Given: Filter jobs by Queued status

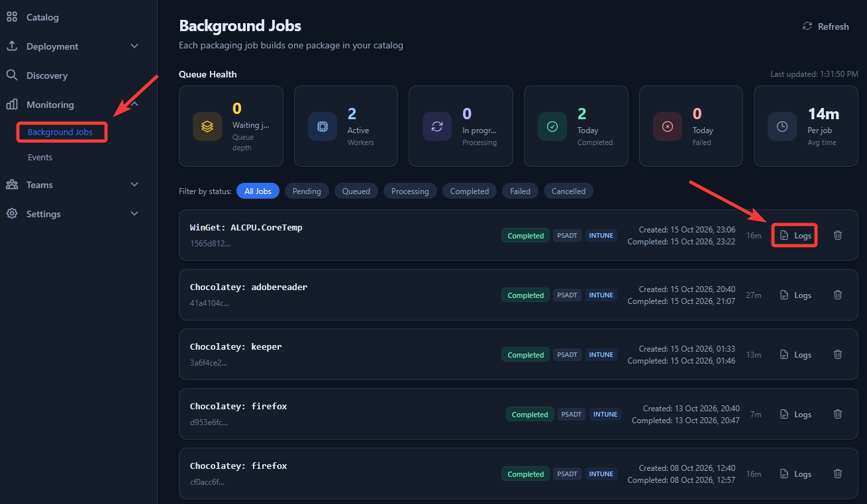Looking at the screenshot, I should 356,191.
